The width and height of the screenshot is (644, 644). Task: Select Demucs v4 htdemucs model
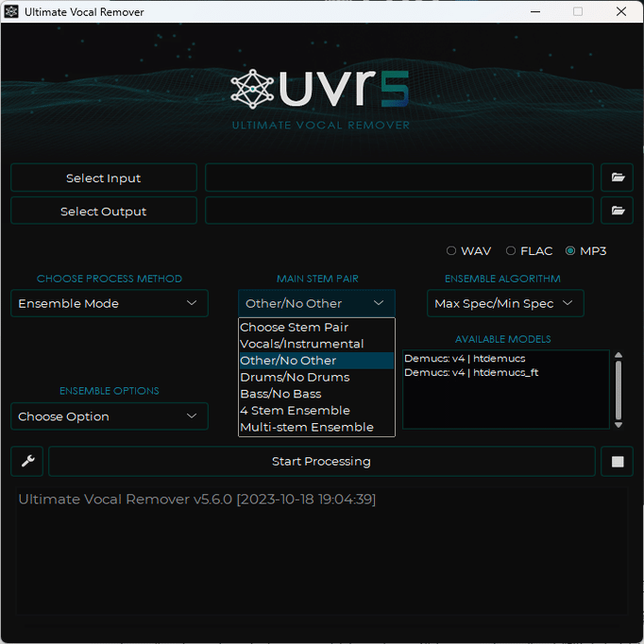[x=465, y=359]
